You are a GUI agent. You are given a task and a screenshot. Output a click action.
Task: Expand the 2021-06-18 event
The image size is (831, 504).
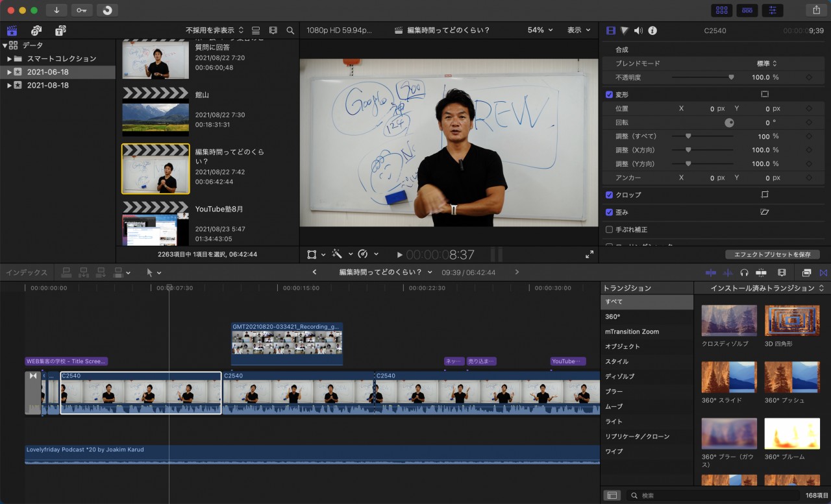point(10,72)
